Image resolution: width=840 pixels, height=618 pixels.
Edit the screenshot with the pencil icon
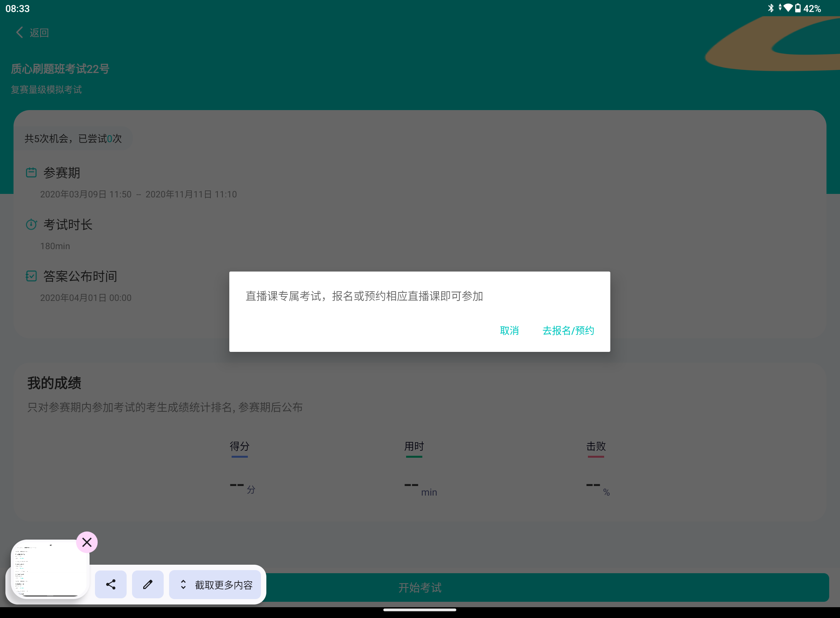point(148,584)
